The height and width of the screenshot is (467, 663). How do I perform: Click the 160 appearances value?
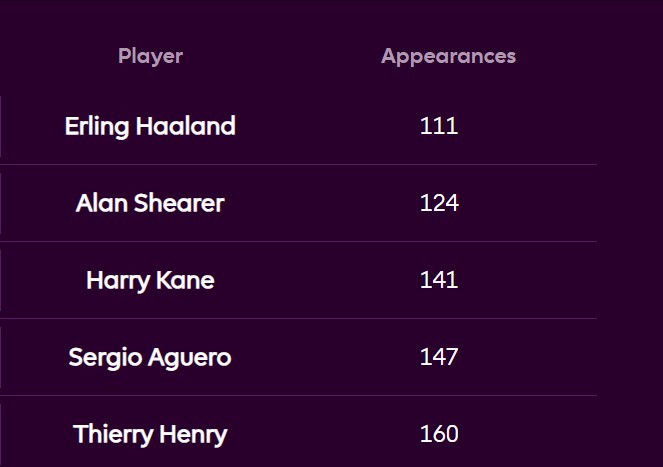[439, 434]
